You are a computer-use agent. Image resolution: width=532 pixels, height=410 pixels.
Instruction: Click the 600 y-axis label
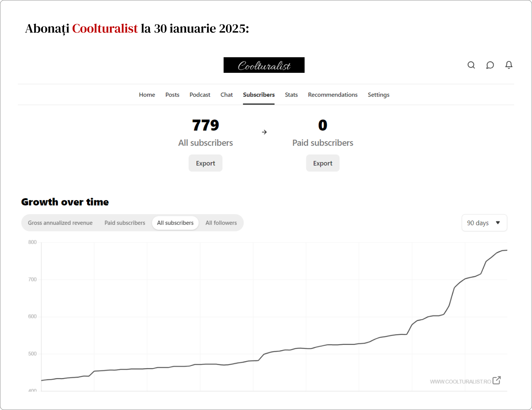click(x=32, y=316)
